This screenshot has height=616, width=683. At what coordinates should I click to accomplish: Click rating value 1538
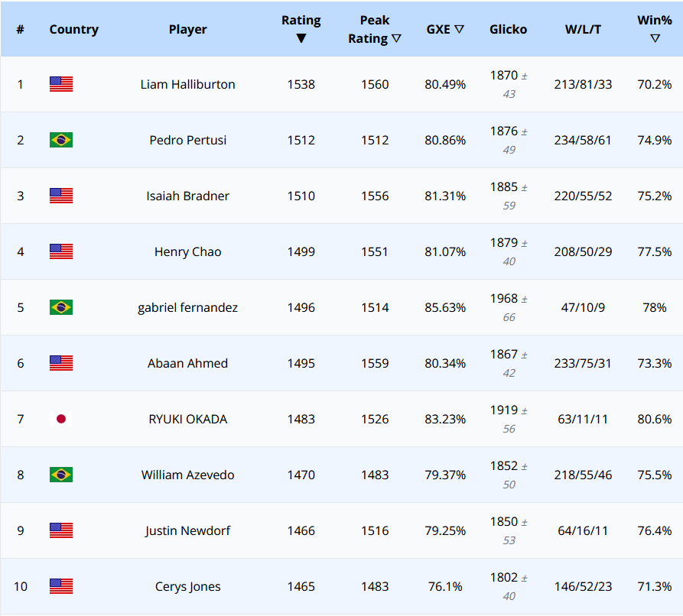point(301,84)
